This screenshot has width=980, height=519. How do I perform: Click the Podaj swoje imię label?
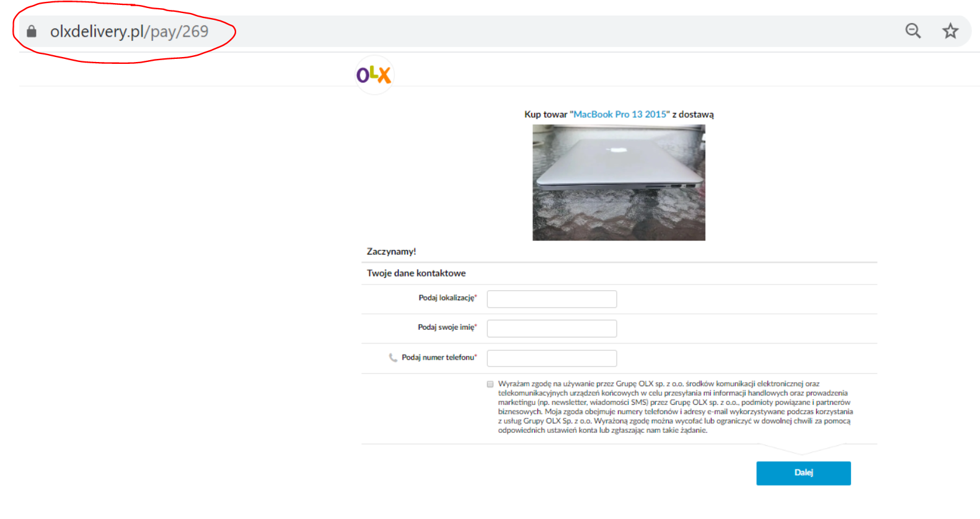coord(447,327)
